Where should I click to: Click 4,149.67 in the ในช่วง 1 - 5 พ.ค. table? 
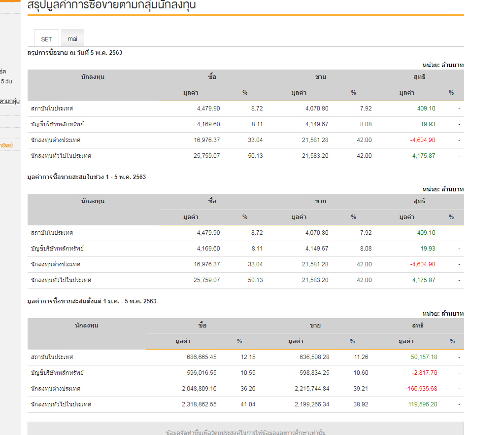tap(317, 249)
